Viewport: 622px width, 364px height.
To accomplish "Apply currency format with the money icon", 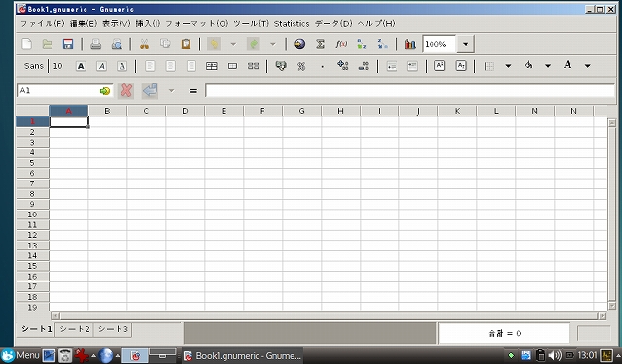I will (x=281, y=66).
